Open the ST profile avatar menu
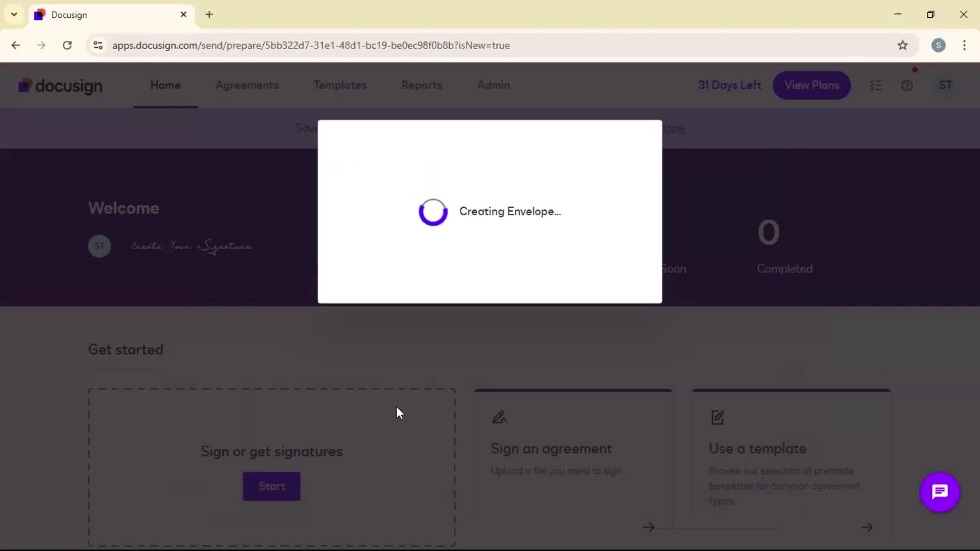The image size is (980, 551). [945, 85]
